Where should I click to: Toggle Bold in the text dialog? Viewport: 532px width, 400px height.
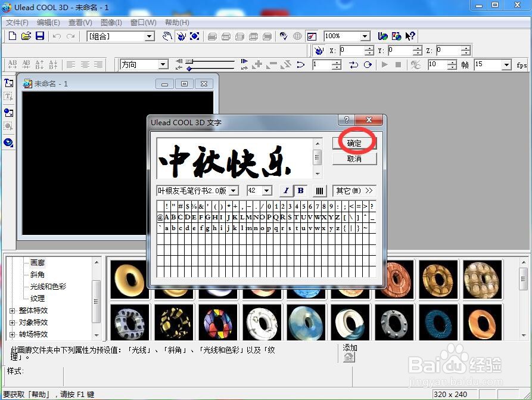[x=301, y=191]
